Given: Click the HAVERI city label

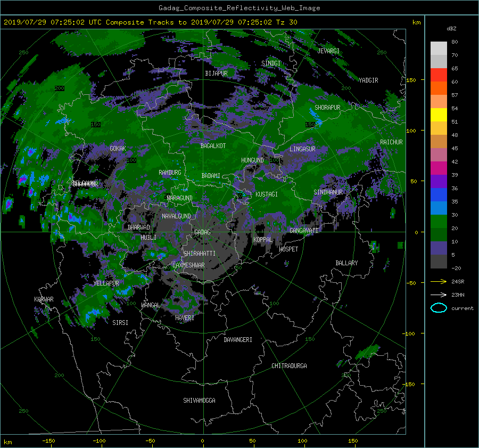Looking at the screenshot, I should point(185,318).
